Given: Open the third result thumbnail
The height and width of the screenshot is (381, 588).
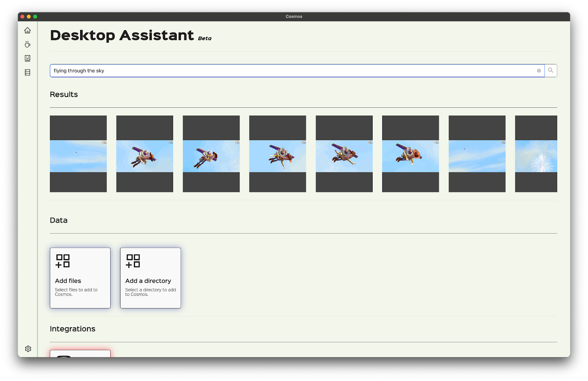Looking at the screenshot, I should click(211, 154).
